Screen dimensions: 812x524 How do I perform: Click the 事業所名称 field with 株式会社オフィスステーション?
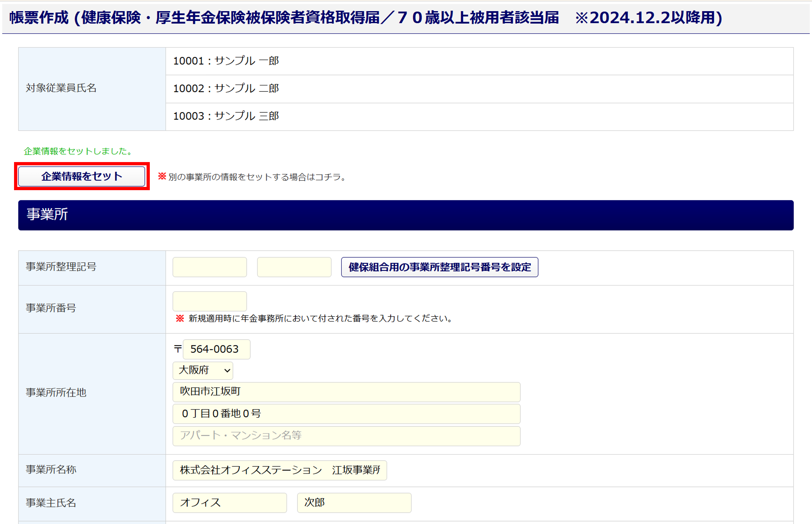(279, 470)
